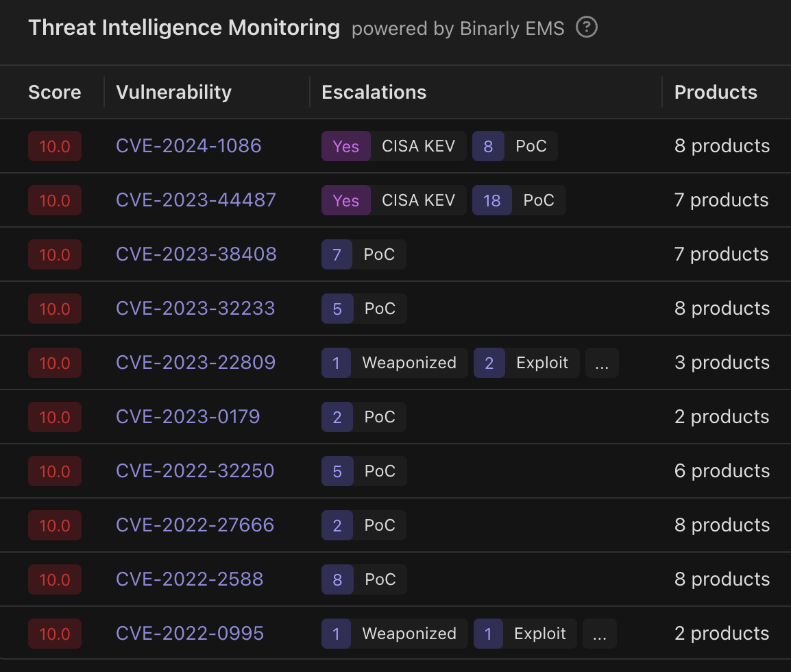The width and height of the screenshot is (791, 672).
Task: Open the CVE-2023-0179 link
Action: tap(188, 417)
